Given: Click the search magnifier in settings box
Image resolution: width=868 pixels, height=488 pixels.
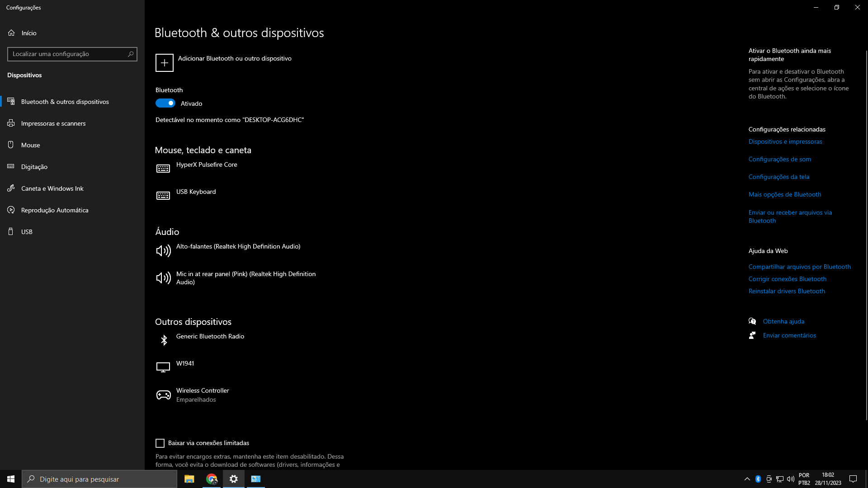Looking at the screenshot, I should point(131,54).
